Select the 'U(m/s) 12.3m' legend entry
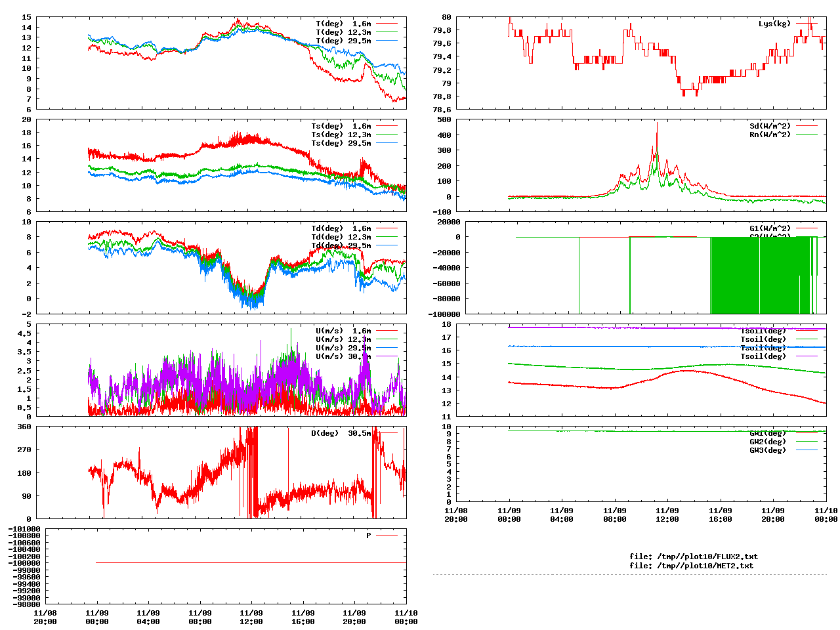Viewport: 840px width, 630px height. [x=343, y=339]
